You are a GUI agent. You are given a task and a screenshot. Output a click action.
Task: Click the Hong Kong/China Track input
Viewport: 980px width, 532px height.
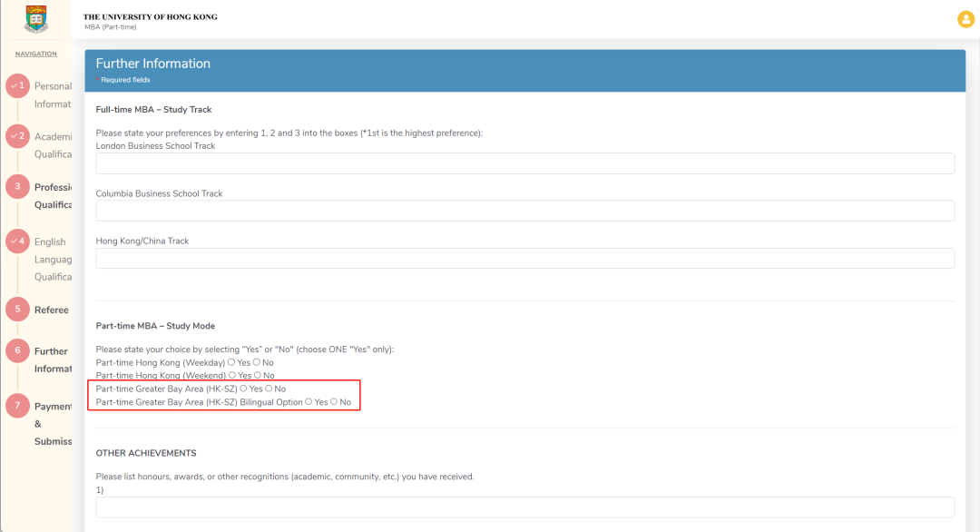pos(525,258)
